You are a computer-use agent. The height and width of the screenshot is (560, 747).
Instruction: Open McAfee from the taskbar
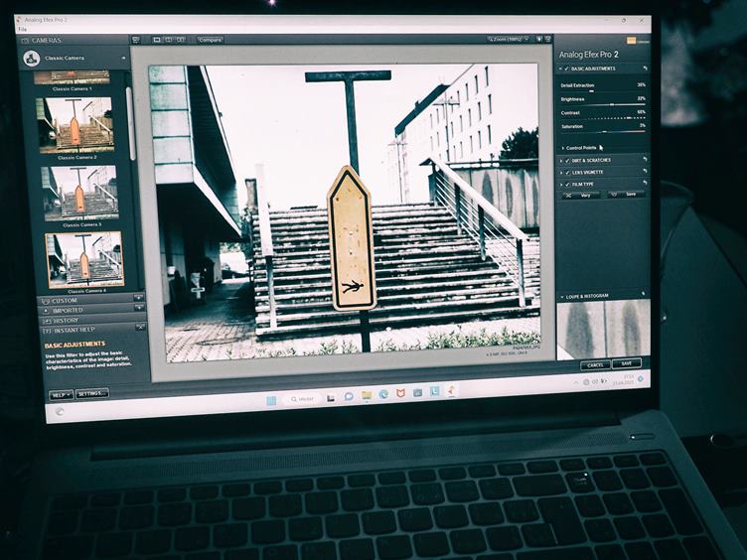click(400, 393)
